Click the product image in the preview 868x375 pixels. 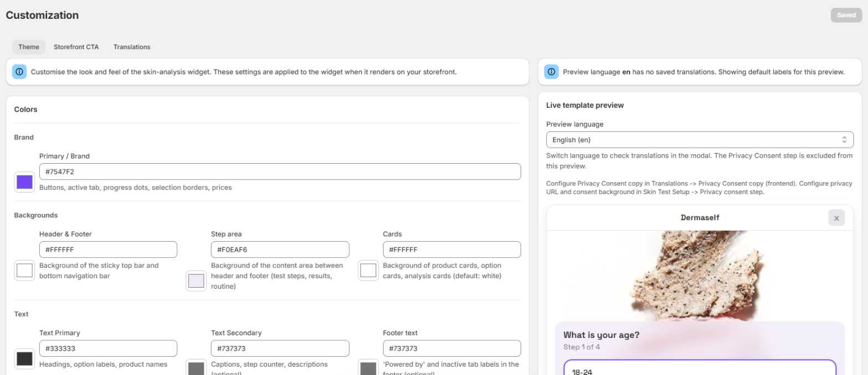coord(700,275)
